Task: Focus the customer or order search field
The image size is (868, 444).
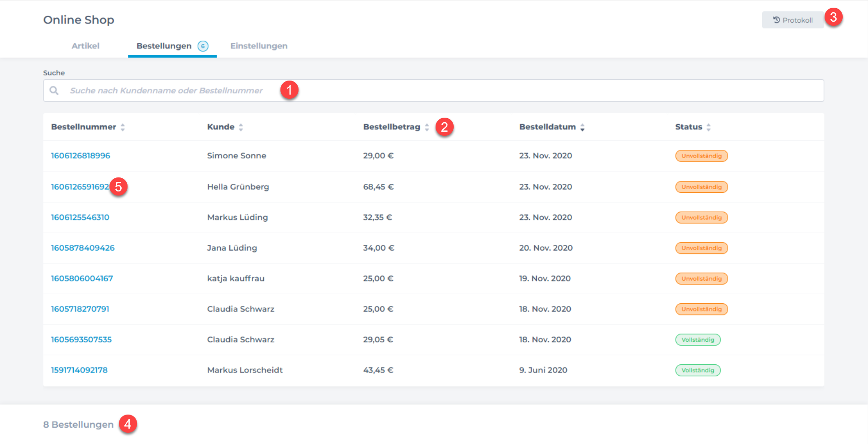Action: pyautogui.click(x=434, y=91)
